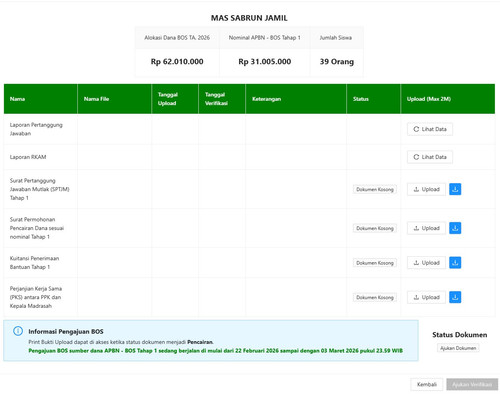
Task: Click the Ajukan Verifikasi button
Action: point(472,384)
